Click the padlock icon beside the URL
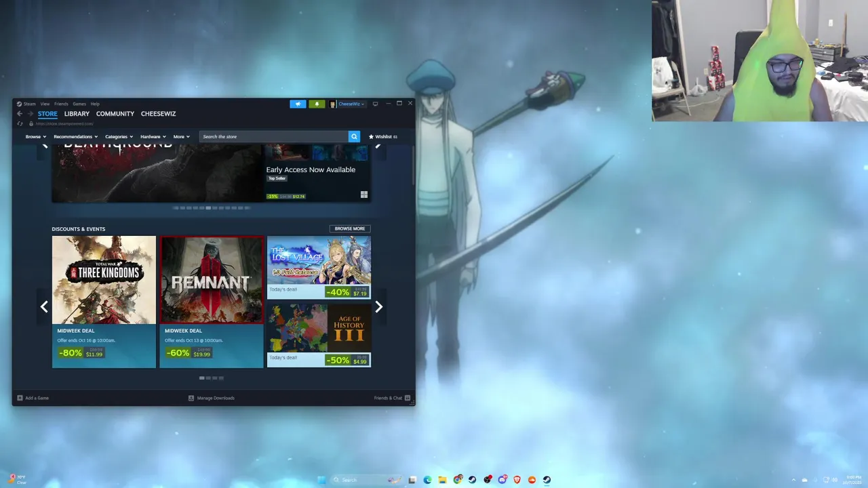Screen dimensions: 868x488 pyautogui.click(x=31, y=124)
